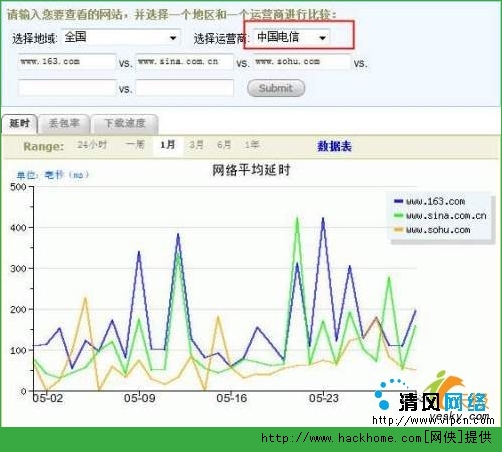Click the 500 y-axis value label
Screen dimensions: 502x452
(x=18, y=187)
